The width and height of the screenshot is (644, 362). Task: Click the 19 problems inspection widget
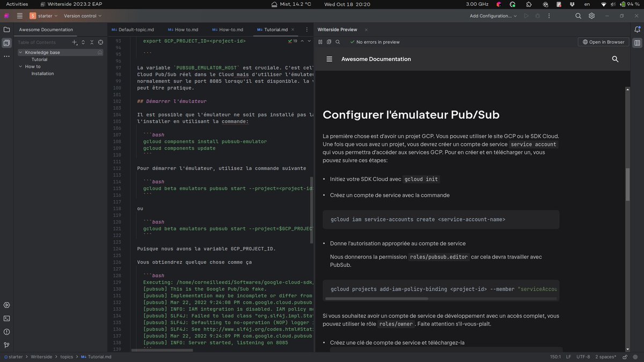point(292,41)
